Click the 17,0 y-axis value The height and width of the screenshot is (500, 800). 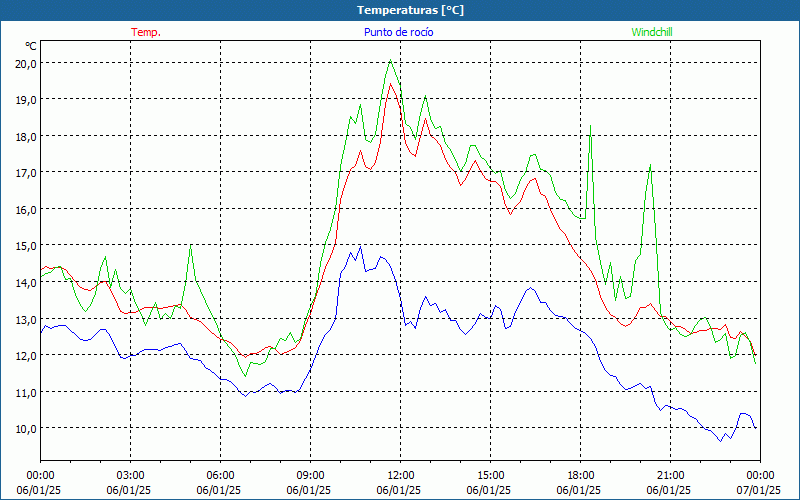click(x=27, y=173)
